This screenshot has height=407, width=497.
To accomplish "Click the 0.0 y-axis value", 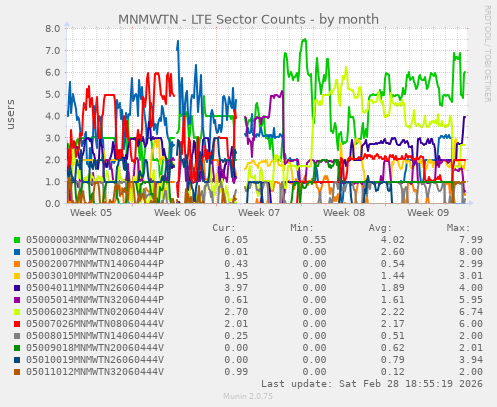I will pos(53,203).
